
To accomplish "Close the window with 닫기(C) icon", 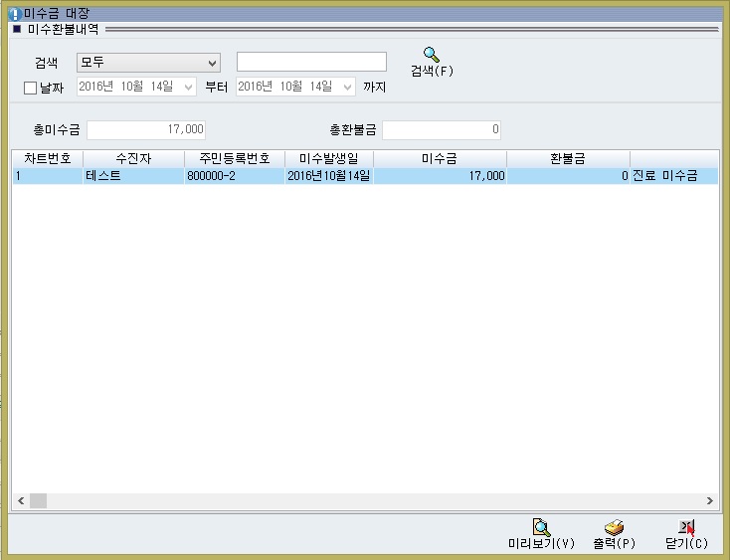I will [x=686, y=527].
